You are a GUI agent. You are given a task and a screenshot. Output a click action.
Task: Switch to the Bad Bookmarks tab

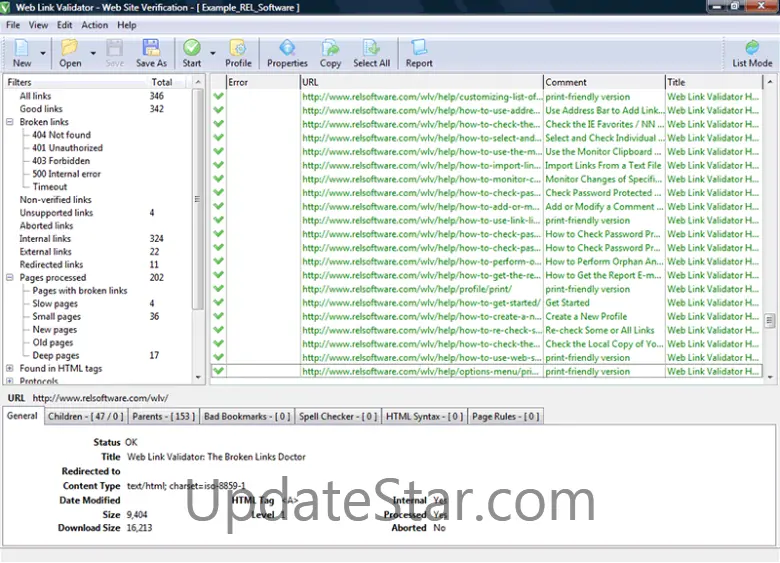point(247,416)
